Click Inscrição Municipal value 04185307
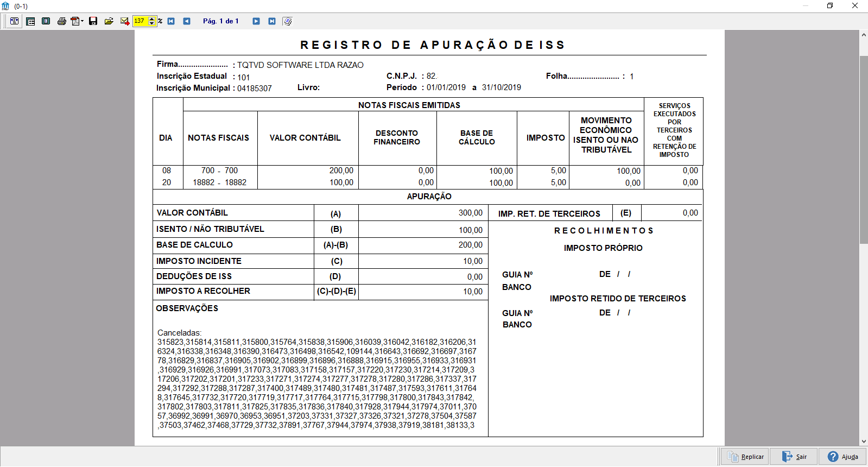 [x=255, y=89]
